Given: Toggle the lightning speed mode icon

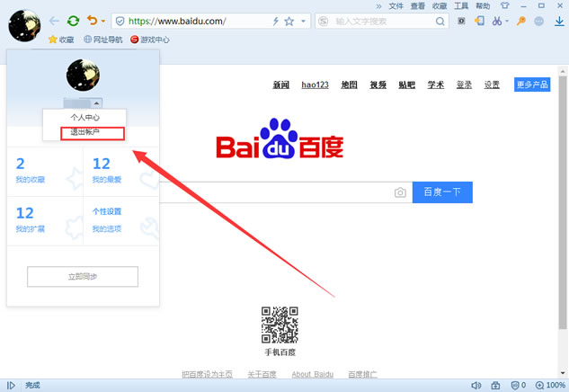Looking at the screenshot, I should [x=276, y=22].
